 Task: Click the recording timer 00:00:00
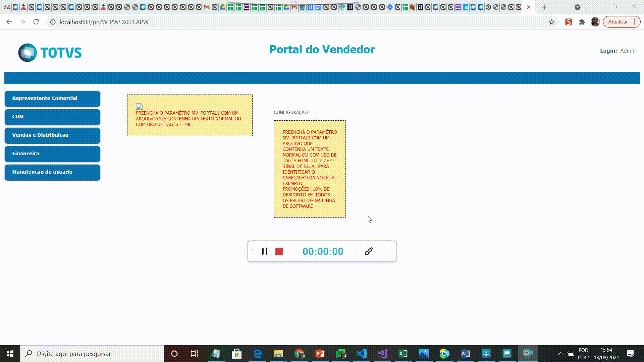tap(323, 251)
